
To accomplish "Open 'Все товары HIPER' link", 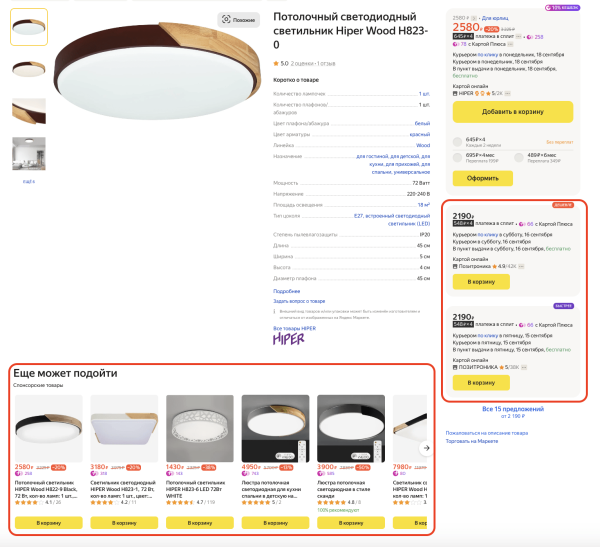I will click(x=295, y=328).
